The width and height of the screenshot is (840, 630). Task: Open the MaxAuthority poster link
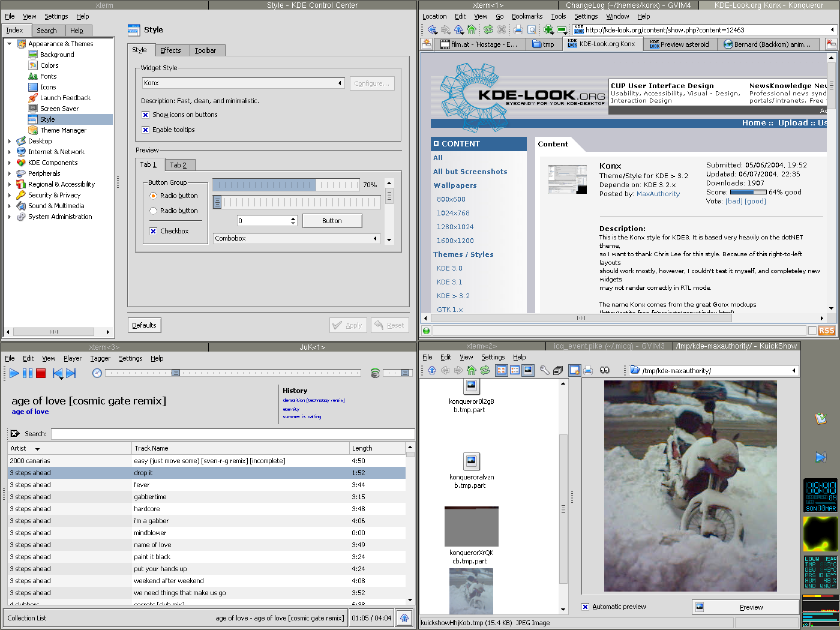[x=658, y=194]
